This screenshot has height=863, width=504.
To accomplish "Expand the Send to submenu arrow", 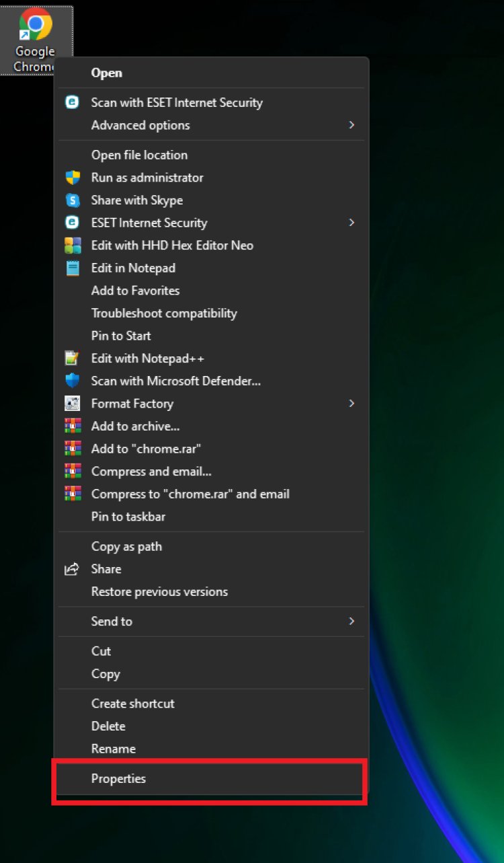I will pyautogui.click(x=351, y=622).
